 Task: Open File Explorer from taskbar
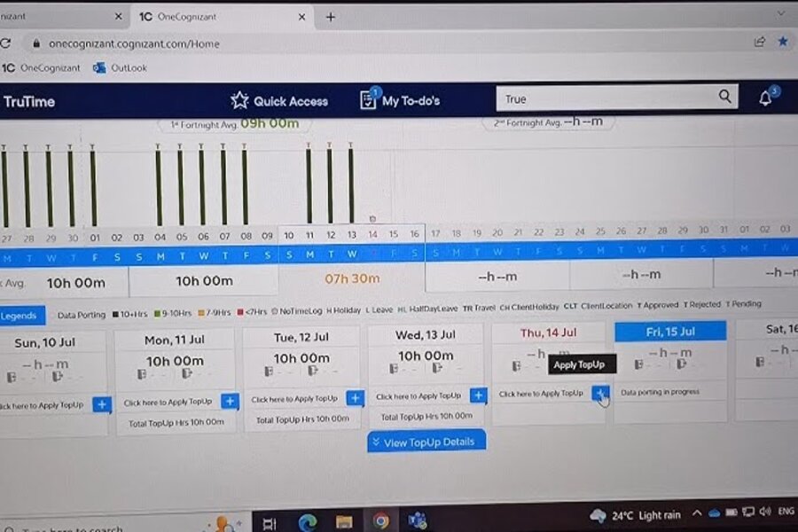click(344, 522)
